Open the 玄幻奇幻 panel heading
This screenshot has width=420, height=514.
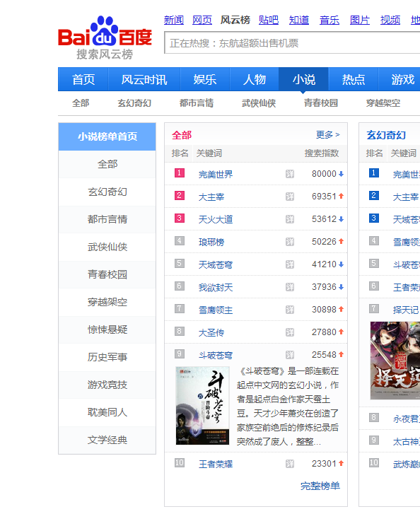point(386,135)
